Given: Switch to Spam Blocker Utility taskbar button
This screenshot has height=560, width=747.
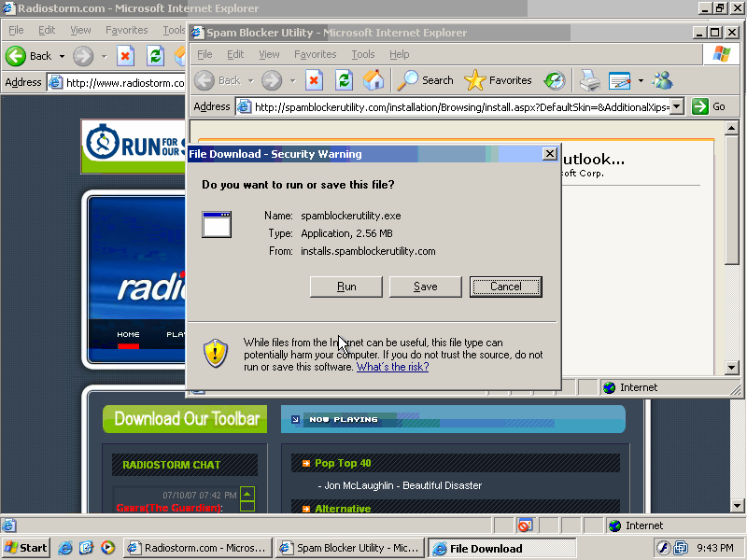Looking at the screenshot, I should coord(350,548).
